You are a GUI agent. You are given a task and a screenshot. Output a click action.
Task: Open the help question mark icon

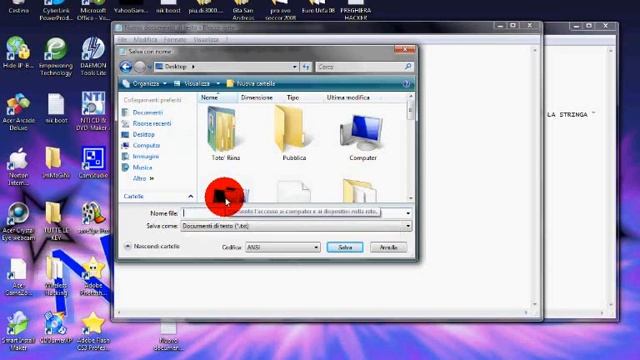pyautogui.click(x=406, y=84)
